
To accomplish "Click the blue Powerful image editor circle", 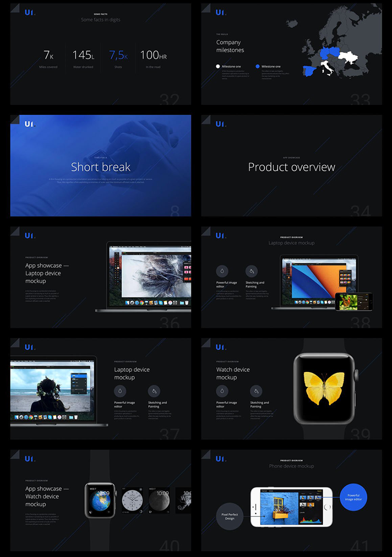I will point(354,497).
